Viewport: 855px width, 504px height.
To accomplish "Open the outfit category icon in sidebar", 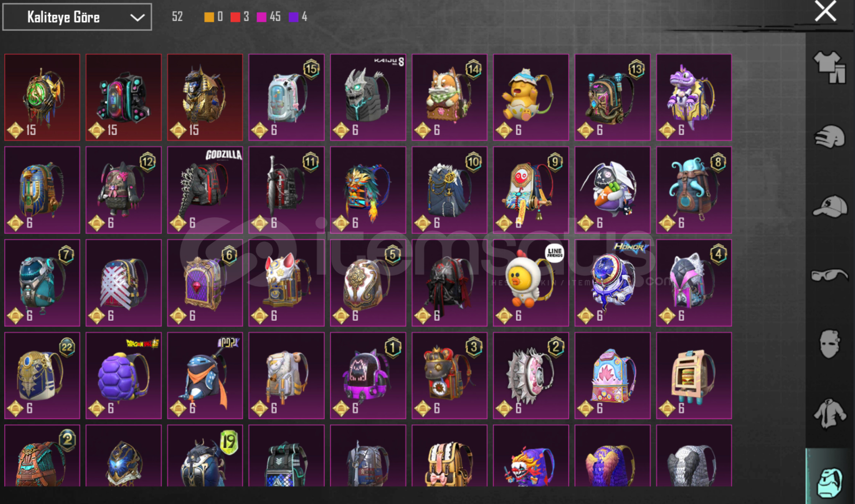I will [x=829, y=67].
